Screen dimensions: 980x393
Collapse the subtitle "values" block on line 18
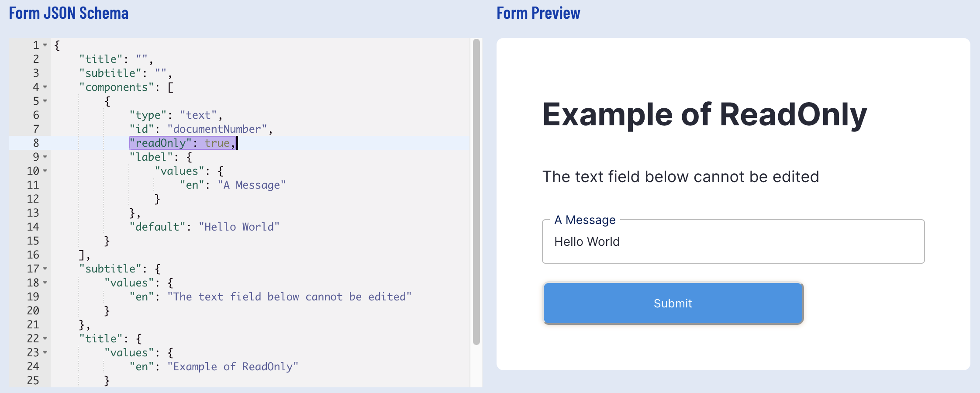pos(45,283)
